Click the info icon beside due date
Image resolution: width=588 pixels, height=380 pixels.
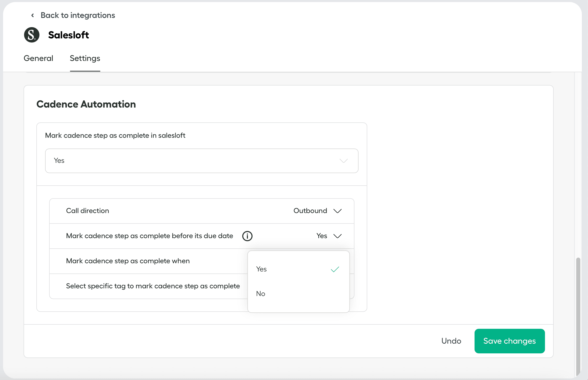pyautogui.click(x=247, y=236)
